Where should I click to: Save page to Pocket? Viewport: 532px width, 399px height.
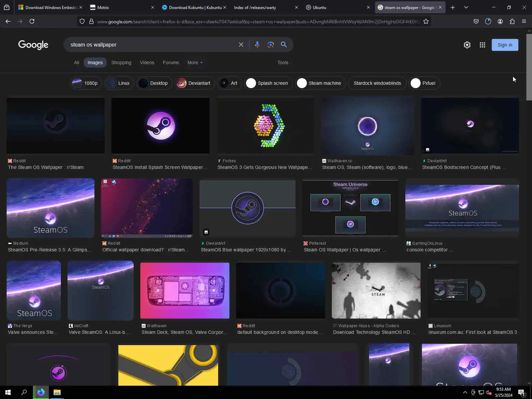click(x=476, y=21)
